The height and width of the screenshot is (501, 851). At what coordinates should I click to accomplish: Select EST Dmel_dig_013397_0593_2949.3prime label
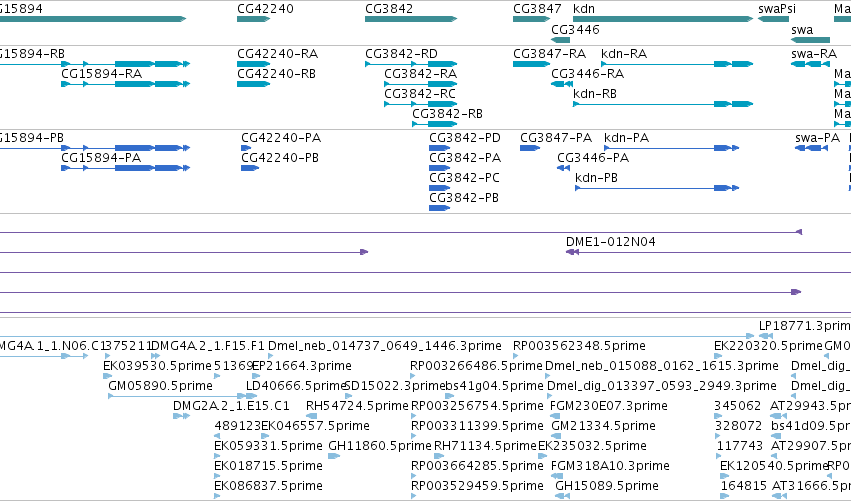[662, 386]
